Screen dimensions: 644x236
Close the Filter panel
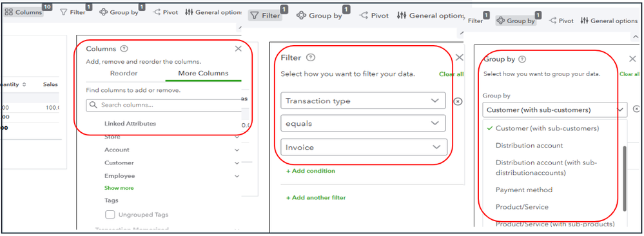coord(459,57)
